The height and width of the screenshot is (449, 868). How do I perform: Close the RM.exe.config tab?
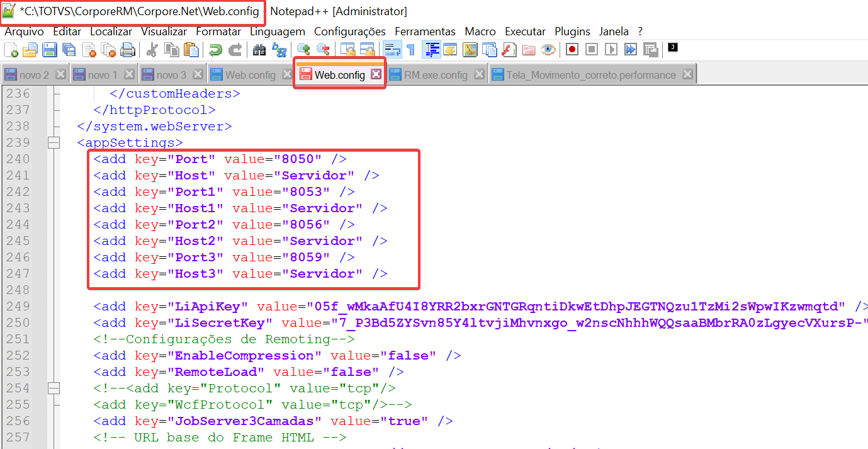479,74
